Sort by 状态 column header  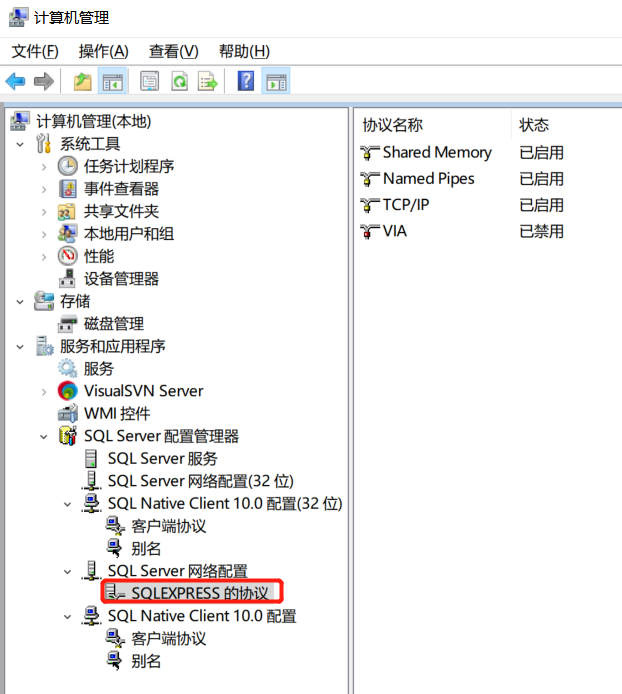click(534, 125)
